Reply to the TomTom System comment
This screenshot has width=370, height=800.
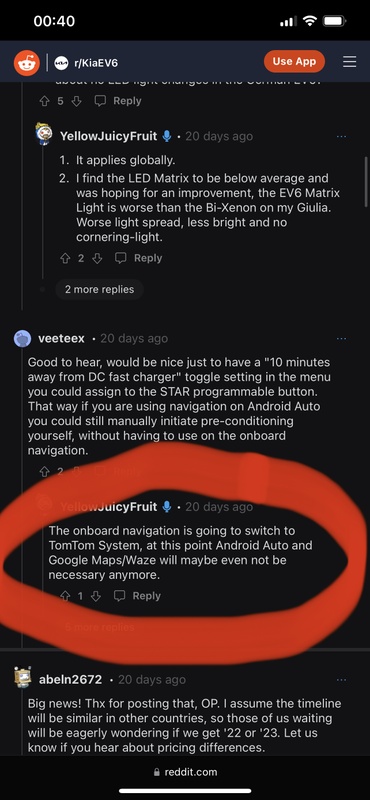137,596
